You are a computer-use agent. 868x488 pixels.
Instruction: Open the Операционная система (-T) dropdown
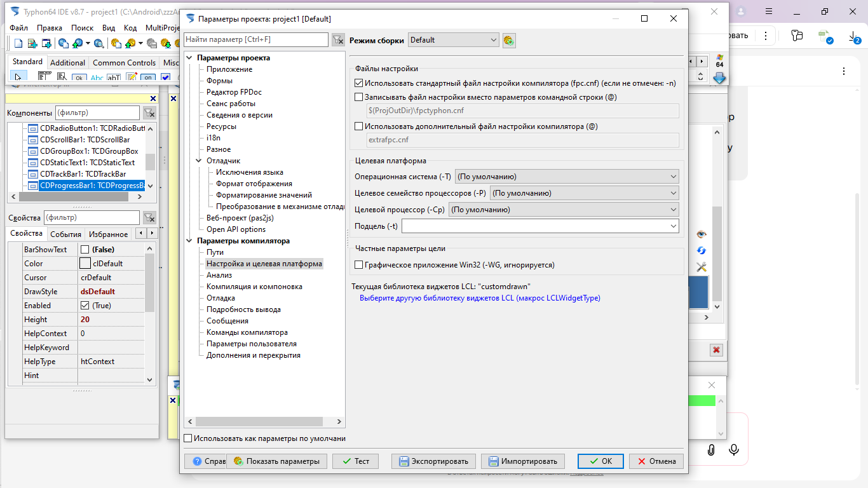[x=567, y=177]
